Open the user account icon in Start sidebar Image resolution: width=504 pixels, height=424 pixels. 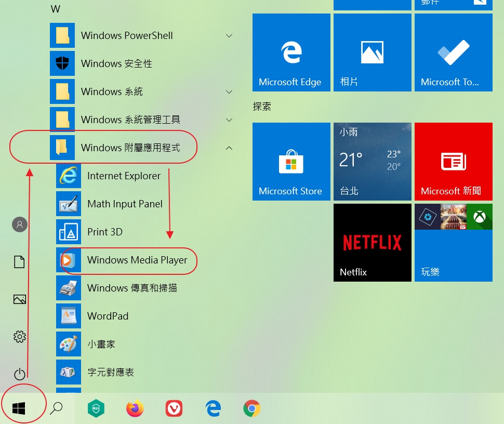click(x=20, y=224)
